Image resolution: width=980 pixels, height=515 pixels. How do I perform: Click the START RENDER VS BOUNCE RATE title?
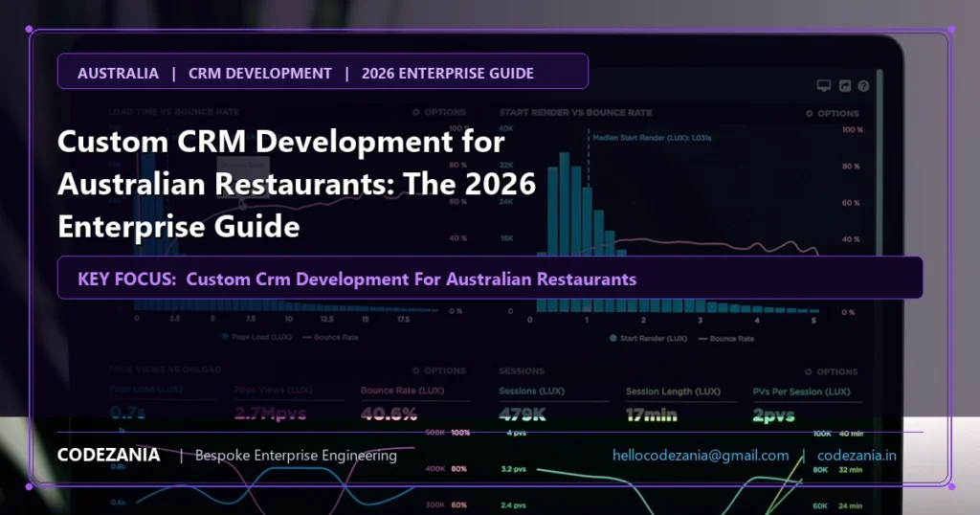(575, 113)
